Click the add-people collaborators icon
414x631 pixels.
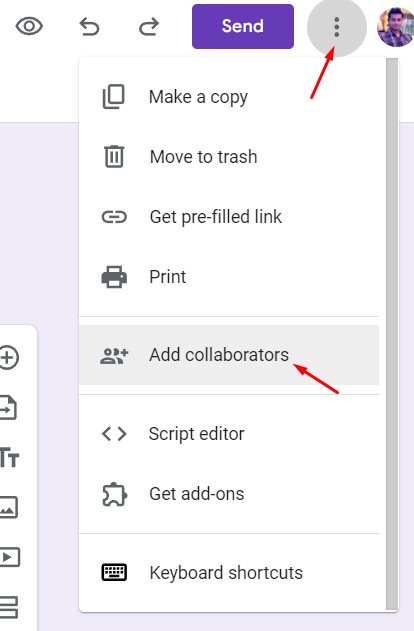(114, 356)
